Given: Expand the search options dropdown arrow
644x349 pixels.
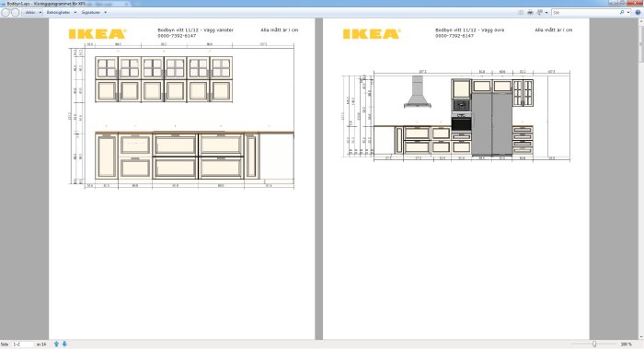Looking at the screenshot, I should click(628, 13).
